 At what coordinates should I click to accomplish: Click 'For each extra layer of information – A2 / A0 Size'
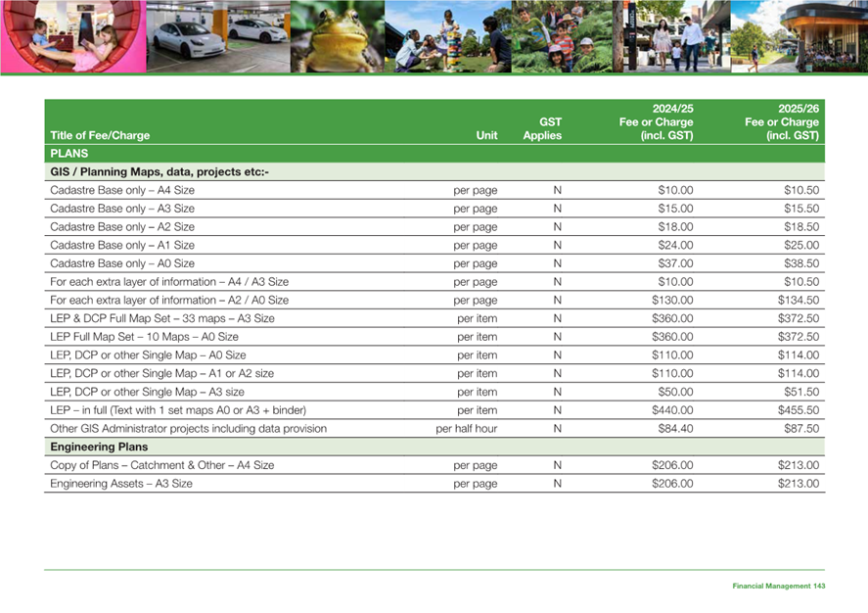point(169,300)
